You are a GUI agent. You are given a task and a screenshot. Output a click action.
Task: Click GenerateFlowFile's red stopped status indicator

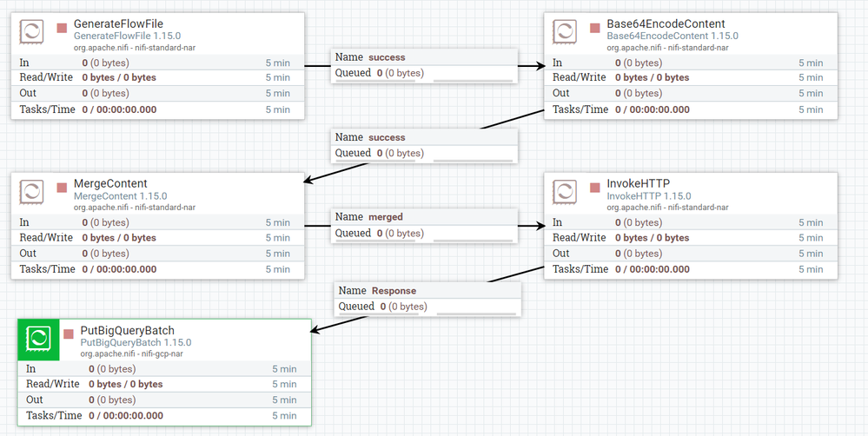click(62, 28)
